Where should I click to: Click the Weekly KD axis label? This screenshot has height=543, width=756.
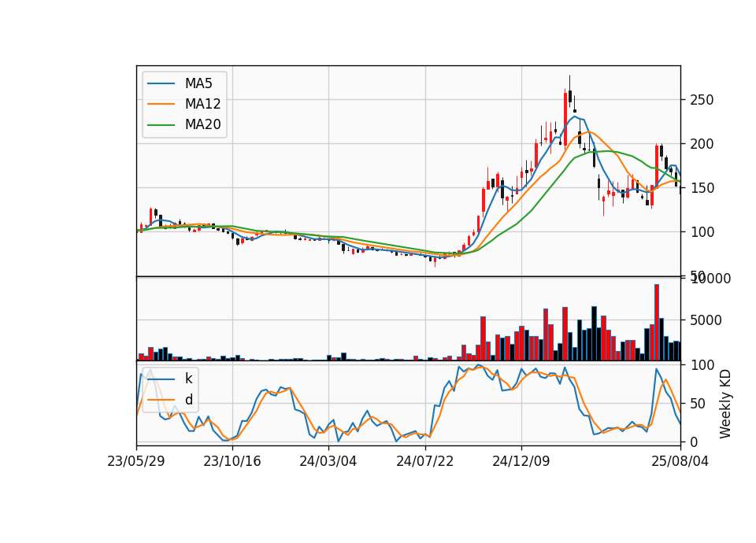click(x=725, y=404)
